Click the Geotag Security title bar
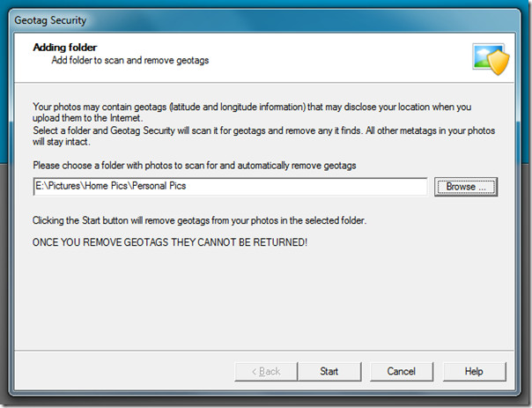The width and height of the screenshot is (532, 408). 264,20
